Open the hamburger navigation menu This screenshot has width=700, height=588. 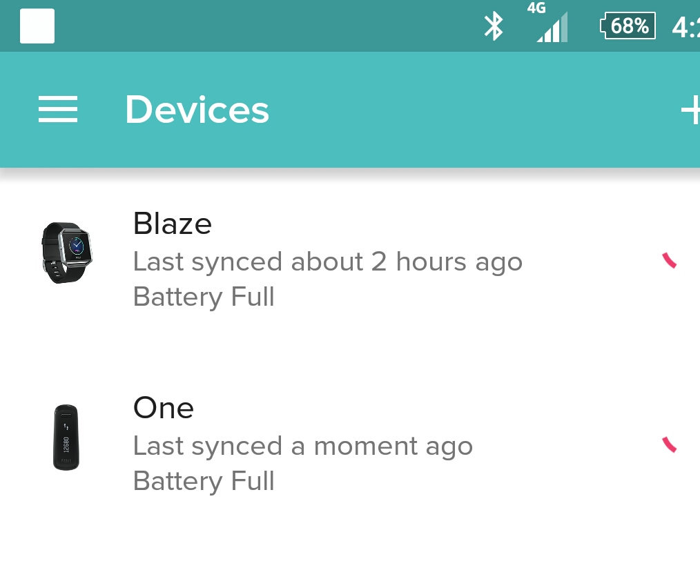pyautogui.click(x=58, y=110)
